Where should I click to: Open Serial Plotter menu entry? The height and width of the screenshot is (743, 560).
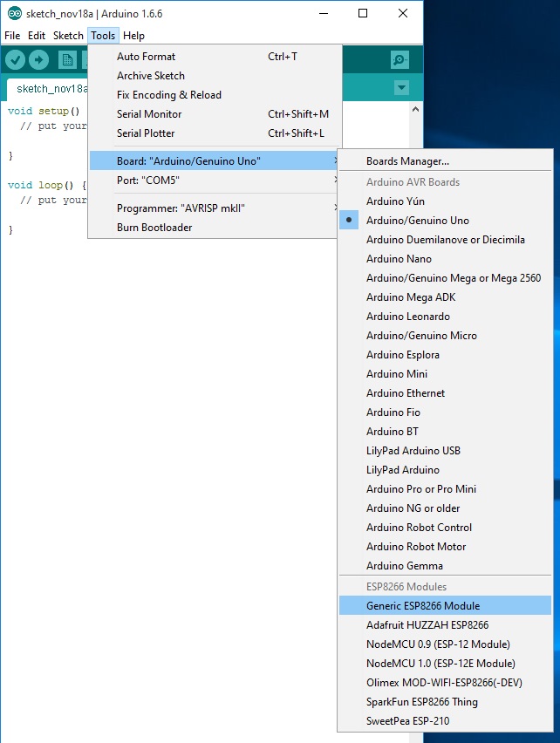point(215,133)
